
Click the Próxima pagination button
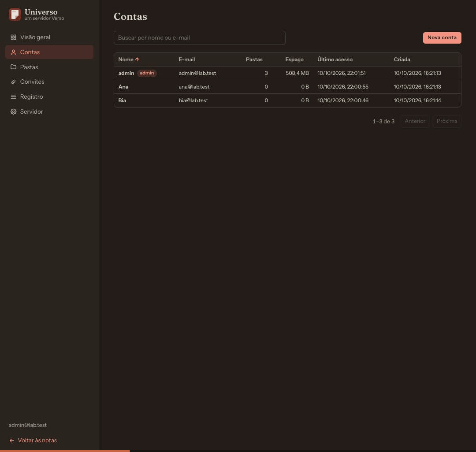447,121
